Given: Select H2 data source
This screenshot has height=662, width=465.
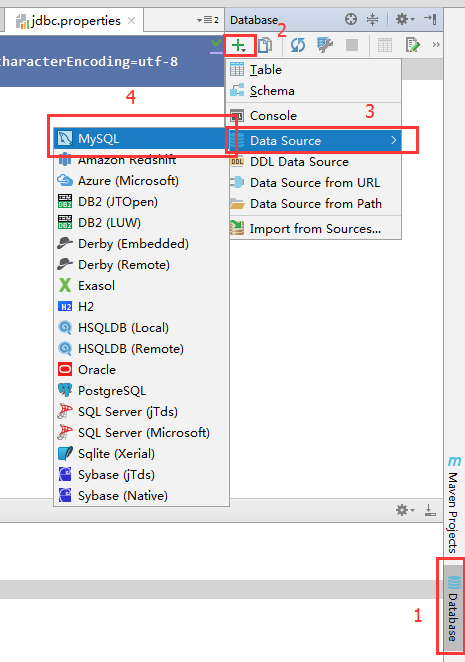Looking at the screenshot, I should [141, 307].
